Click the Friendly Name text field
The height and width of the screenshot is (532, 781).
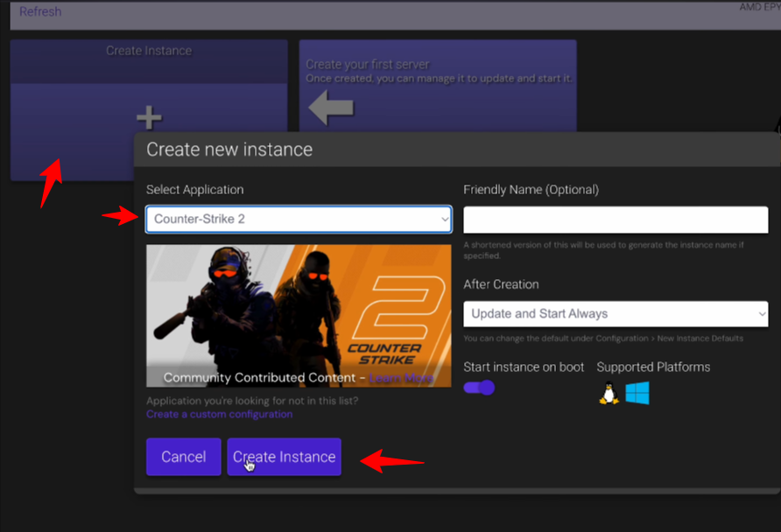[616, 219]
